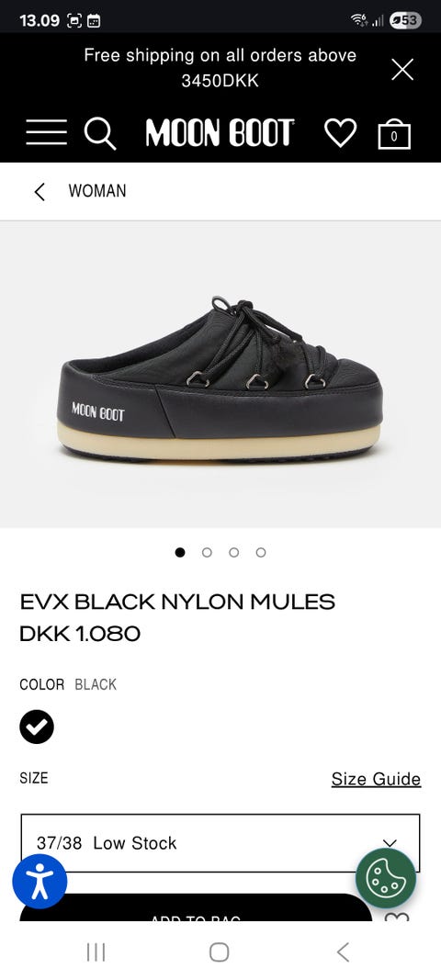Expand the 37/38 Low Stock size dropdown

tap(220, 843)
